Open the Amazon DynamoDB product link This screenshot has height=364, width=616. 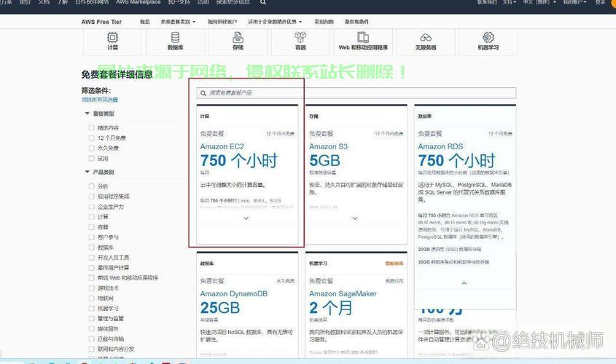point(234,294)
